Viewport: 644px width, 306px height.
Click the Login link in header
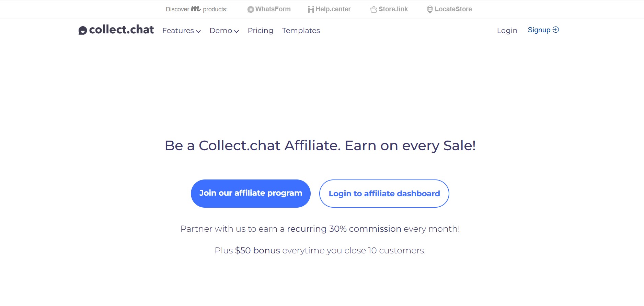(x=507, y=30)
